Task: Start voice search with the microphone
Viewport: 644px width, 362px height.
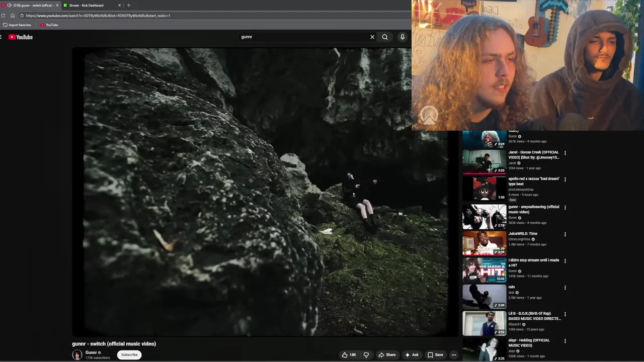Action: 402,37
